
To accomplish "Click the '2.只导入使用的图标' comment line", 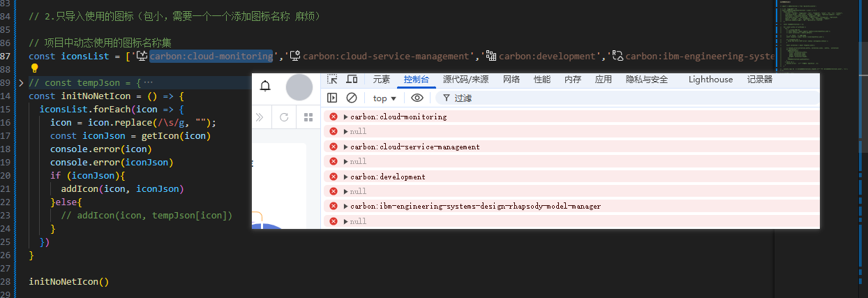I will tap(174, 15).
